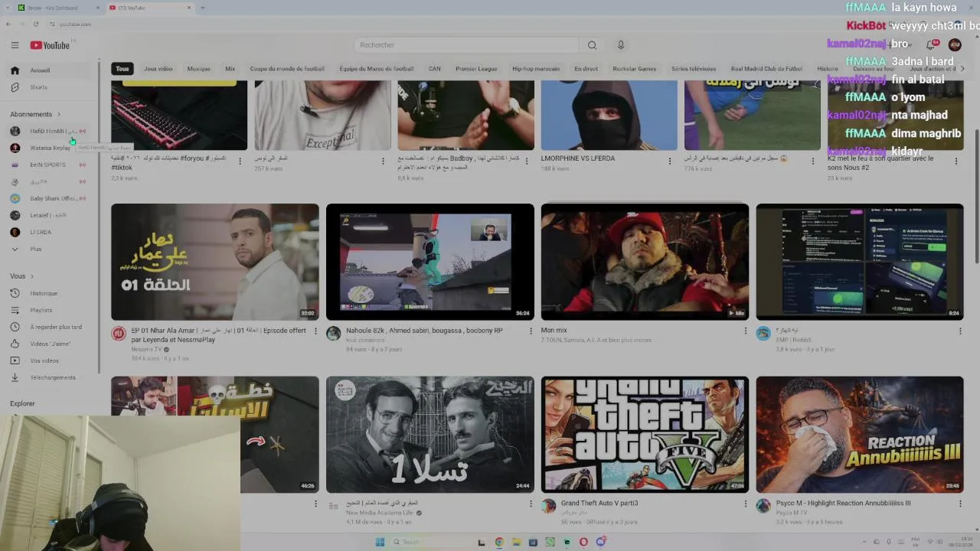The image size is (980, 551).
Task: Open Discord from the taskbar
Action: [x=601, y=542]
